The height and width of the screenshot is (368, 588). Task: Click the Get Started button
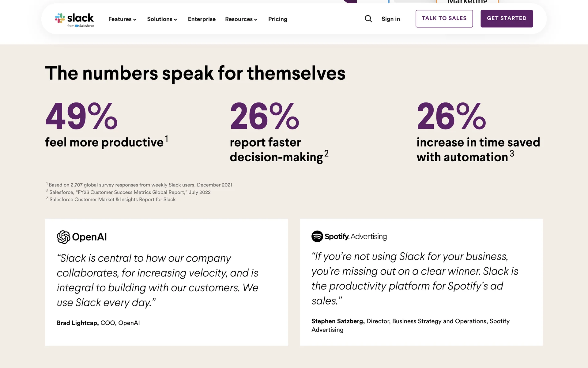click(x=507, y=19)
